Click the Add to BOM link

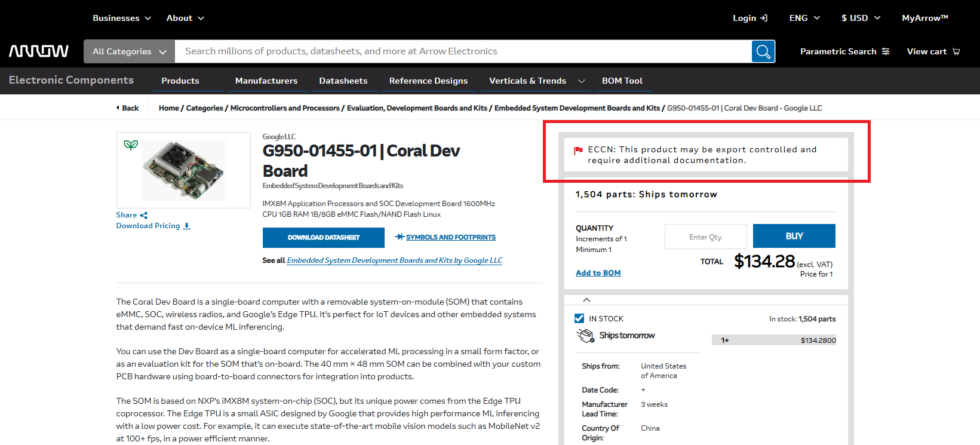598,273
